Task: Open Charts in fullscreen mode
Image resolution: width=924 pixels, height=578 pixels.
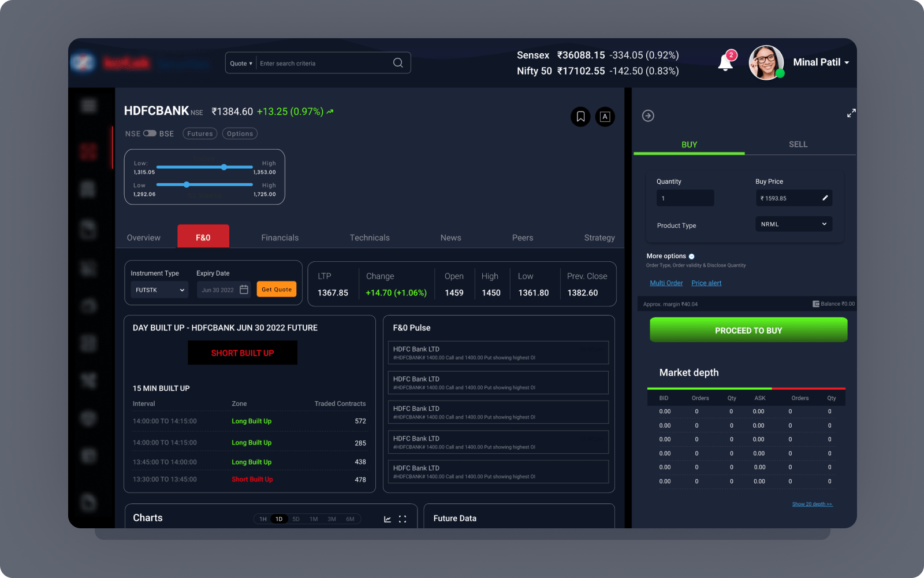Action: [403, 519]
